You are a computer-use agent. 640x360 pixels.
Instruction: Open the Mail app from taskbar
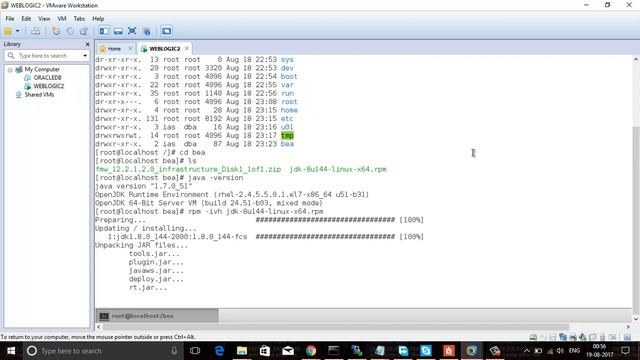(x=288, y=351)
